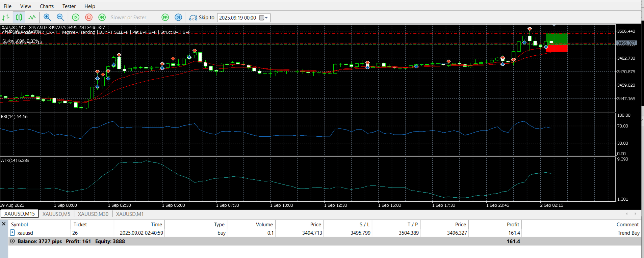Close the trade panel with the X

(4, 224)
